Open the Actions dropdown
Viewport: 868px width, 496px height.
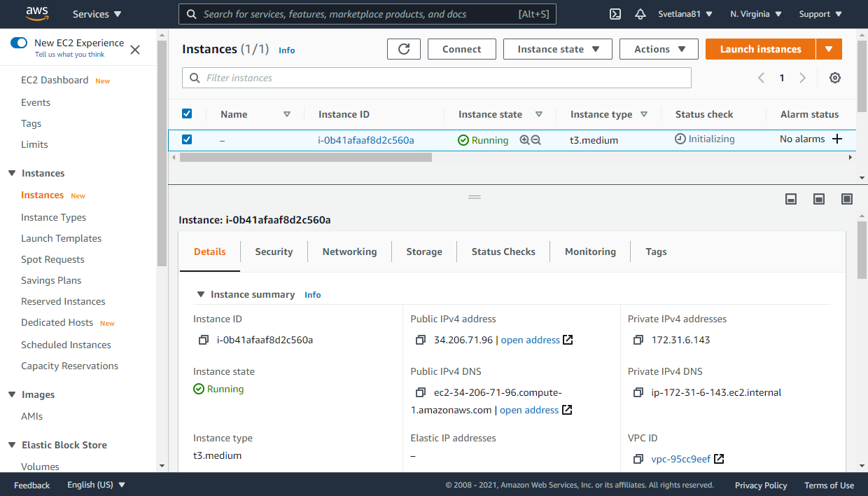point(658,49)
